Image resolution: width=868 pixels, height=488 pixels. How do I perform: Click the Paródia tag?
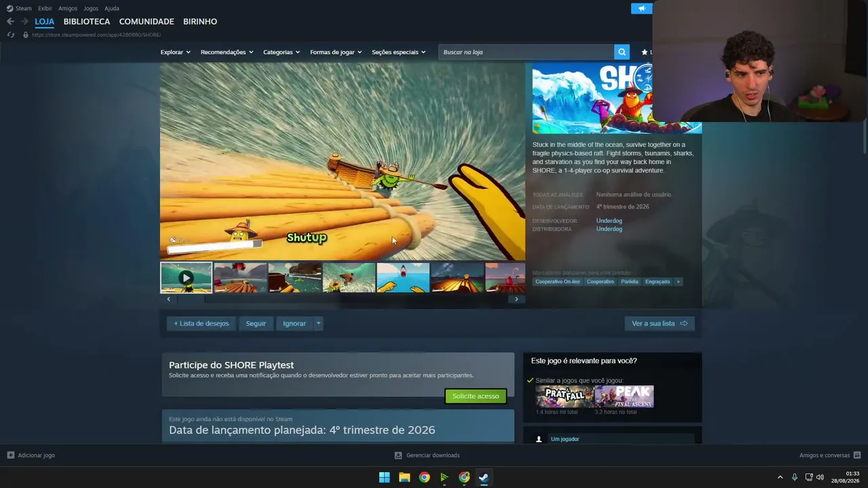[629, 281]
